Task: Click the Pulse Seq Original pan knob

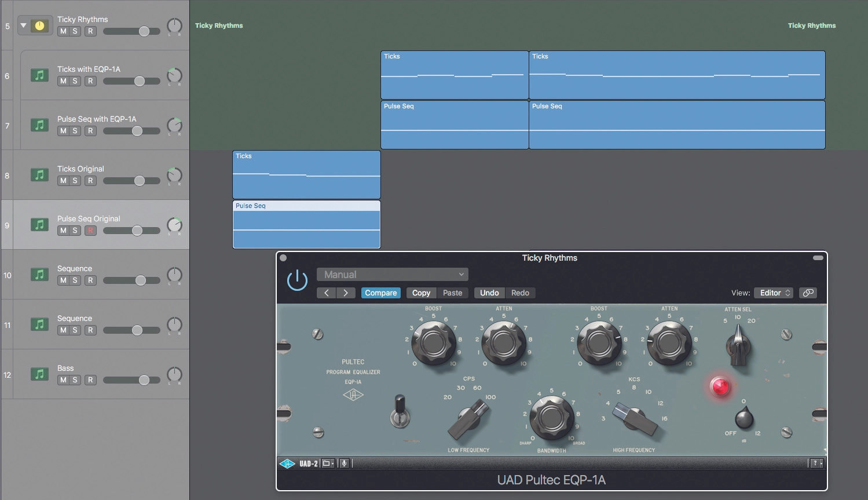Action: (174, 225)
